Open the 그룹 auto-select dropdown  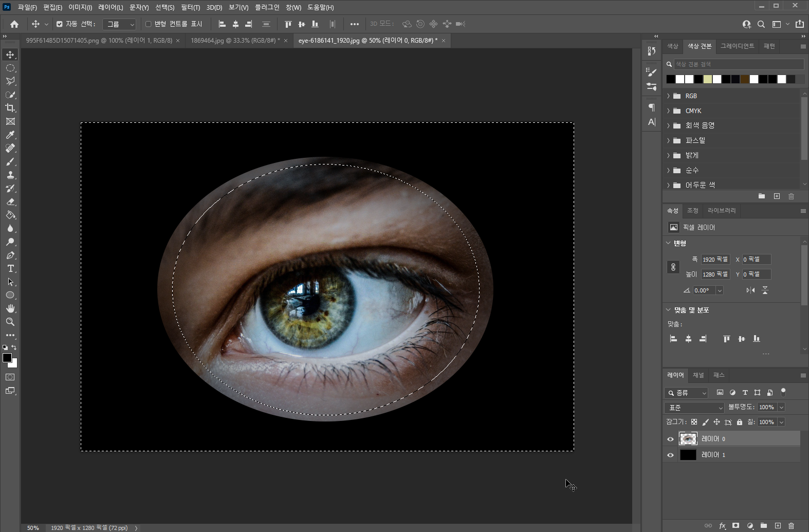(x=119, y=24)
